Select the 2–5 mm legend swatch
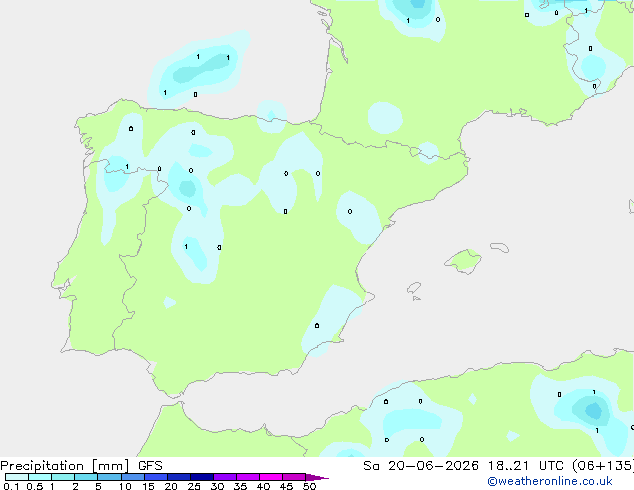Image resolution: width=634 pixels, height=490 pixels. click(86, 477)
